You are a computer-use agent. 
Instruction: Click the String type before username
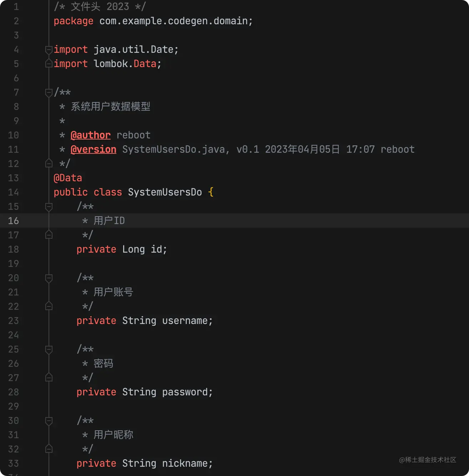(x=139, y=321)
